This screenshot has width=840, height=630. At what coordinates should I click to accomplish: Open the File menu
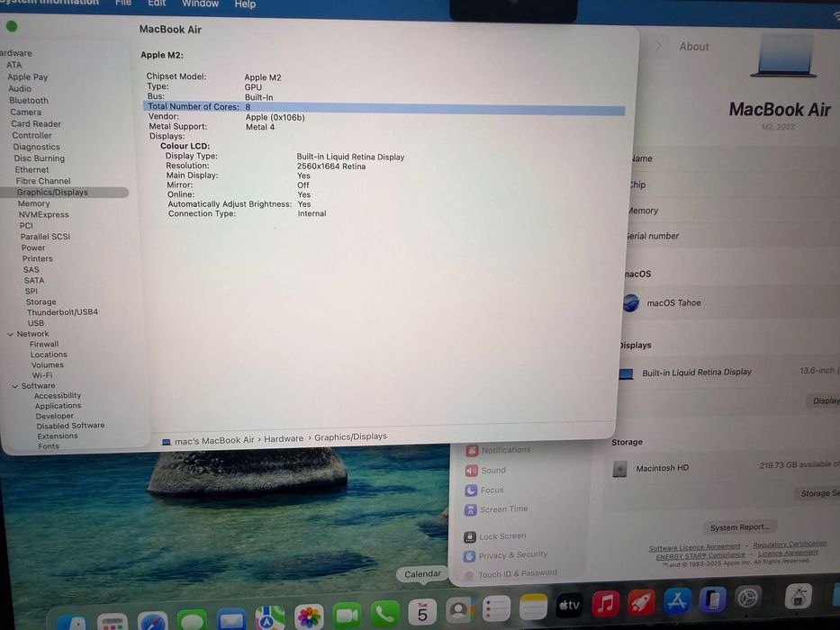pos(122,3)
